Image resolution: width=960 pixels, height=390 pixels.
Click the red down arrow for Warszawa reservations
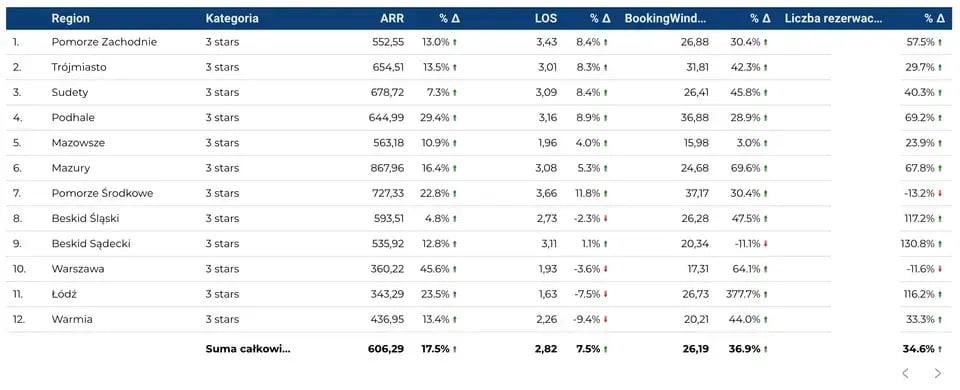coord(940,269)
